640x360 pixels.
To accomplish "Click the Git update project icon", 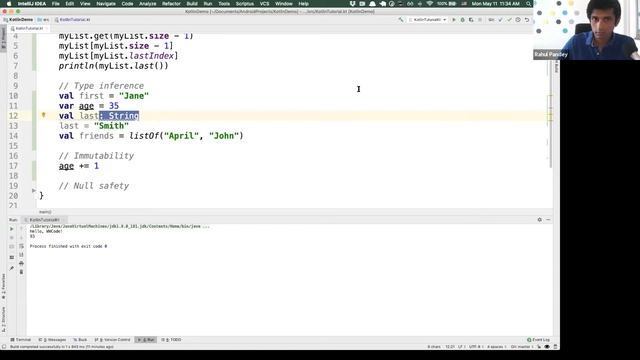I will (491, 20).
